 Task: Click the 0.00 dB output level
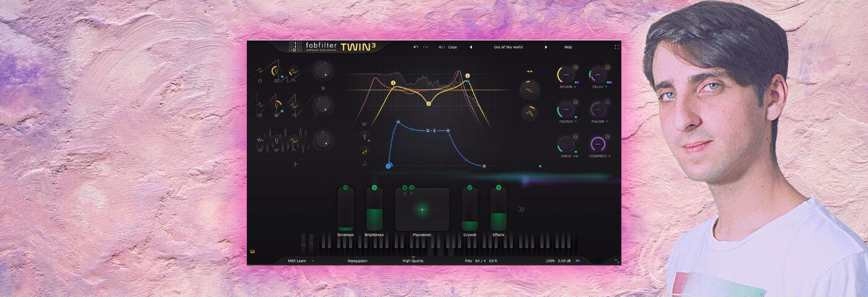tap(564, 261)
